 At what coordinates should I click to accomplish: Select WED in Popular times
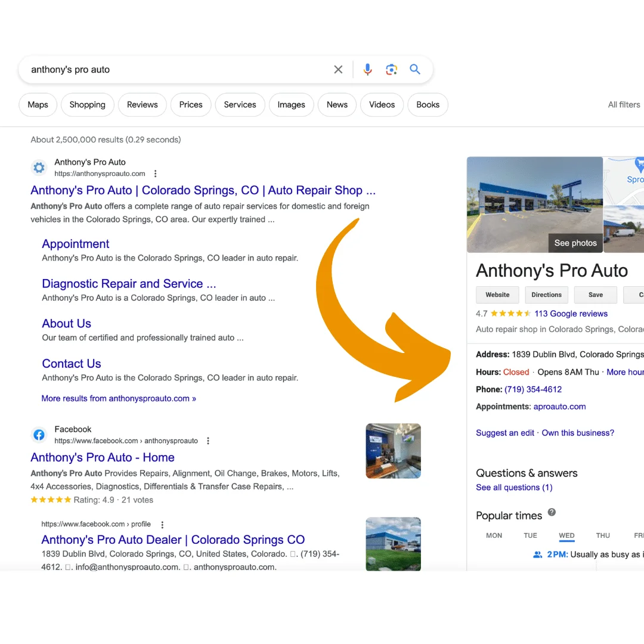point(566,535)
